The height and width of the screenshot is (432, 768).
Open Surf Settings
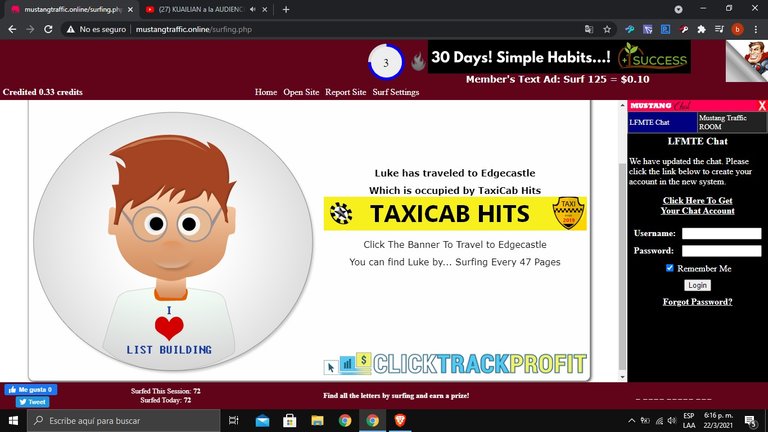pyautogui.click(x=396, y=92)
